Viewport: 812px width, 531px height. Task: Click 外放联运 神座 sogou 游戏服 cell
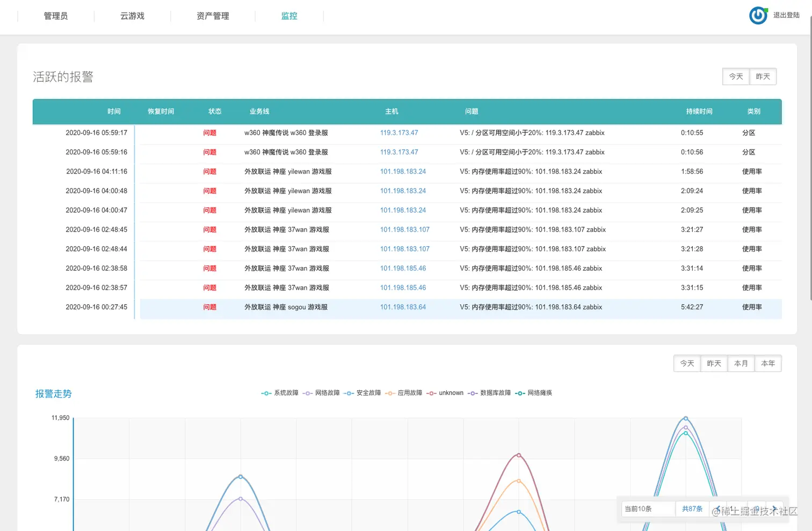click(286, 307)
